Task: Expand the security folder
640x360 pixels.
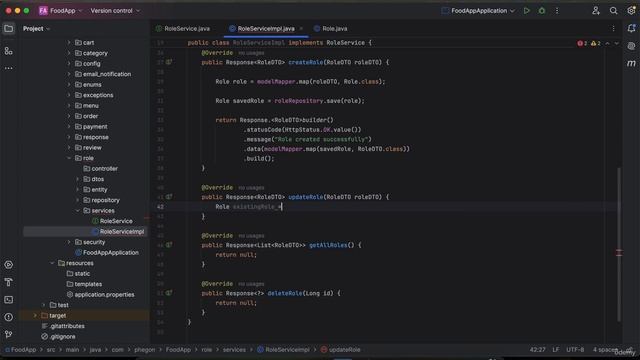Action: click(69, 242)
